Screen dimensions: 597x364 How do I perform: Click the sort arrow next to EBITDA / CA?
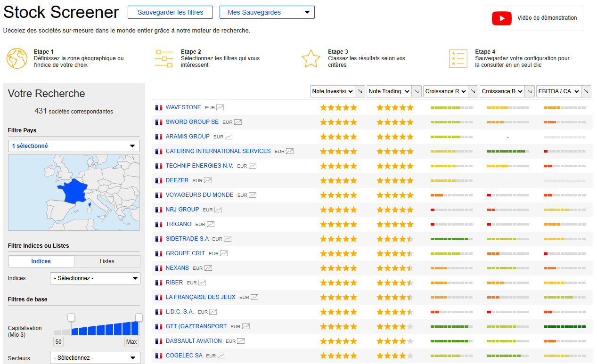click(586, 91)
